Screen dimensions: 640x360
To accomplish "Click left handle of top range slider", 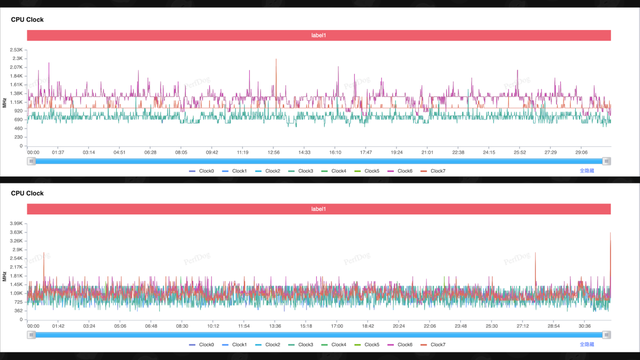I will pyautogui.click(x=31, y=161).
